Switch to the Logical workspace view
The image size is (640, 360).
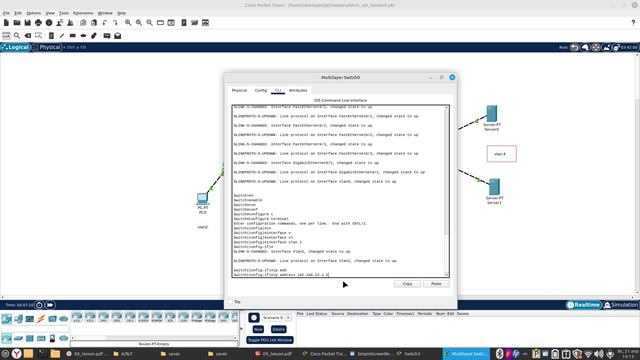pyautogui.click(x=16, y=47)
